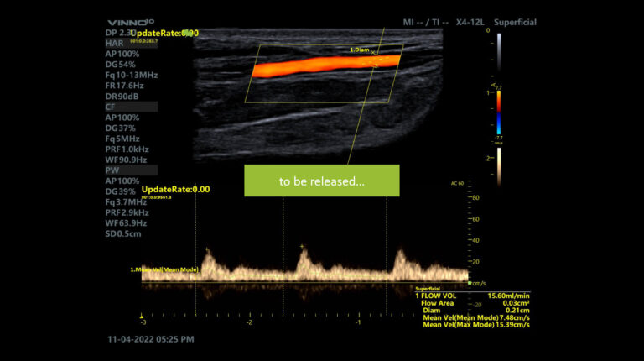Click 'WF90.9Hz' wall filter value
Viewport: 644px width, 361px height.
click(x=126, y=160)
